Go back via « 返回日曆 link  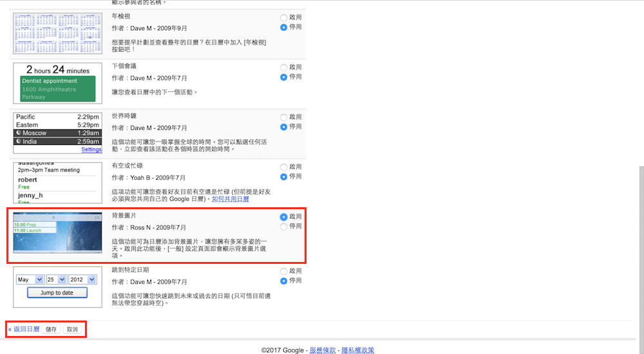click(24, 329)
